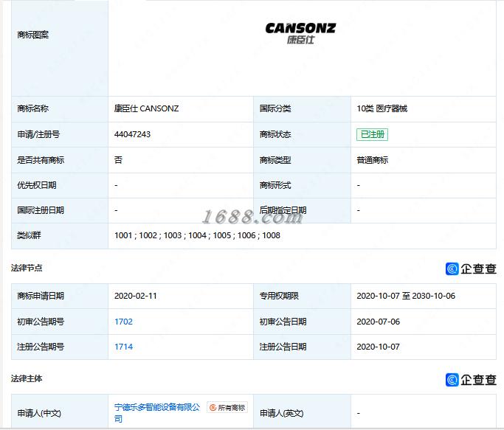Open registration announcement issue 1714 link
Viewport: 504px width, 430px height.
tap(123, 347)
